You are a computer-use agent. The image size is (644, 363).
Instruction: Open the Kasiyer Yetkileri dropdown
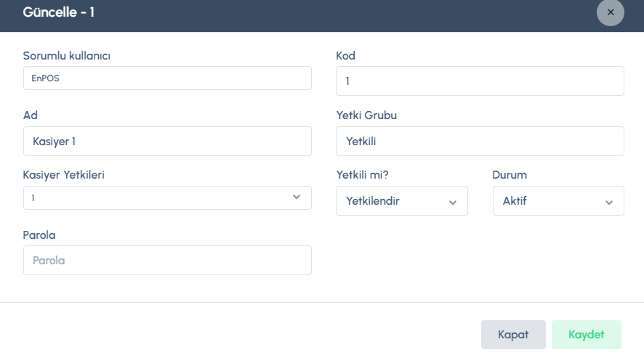pos(167,197)
